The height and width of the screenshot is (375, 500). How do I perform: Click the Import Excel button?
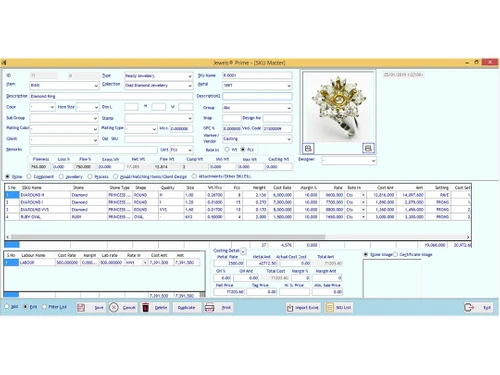(303, 307)
